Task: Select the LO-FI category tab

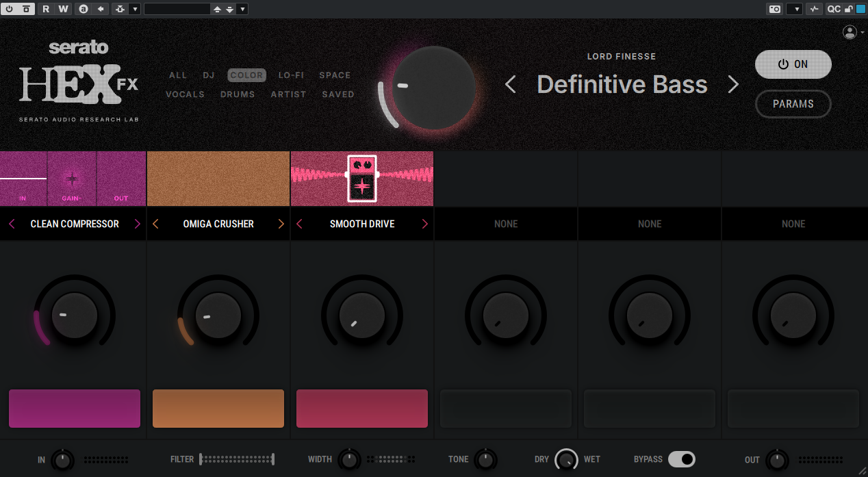Action: point(291,75)
